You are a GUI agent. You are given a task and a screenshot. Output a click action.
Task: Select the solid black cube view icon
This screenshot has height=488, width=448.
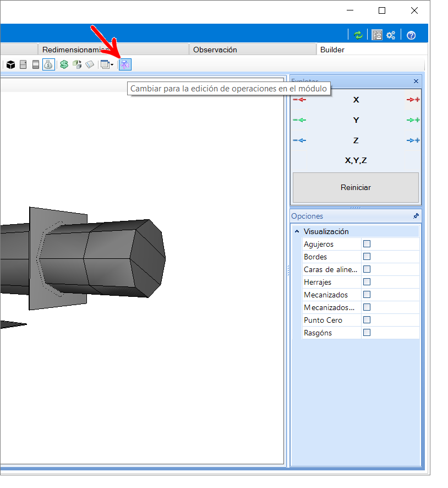[10, 65]
